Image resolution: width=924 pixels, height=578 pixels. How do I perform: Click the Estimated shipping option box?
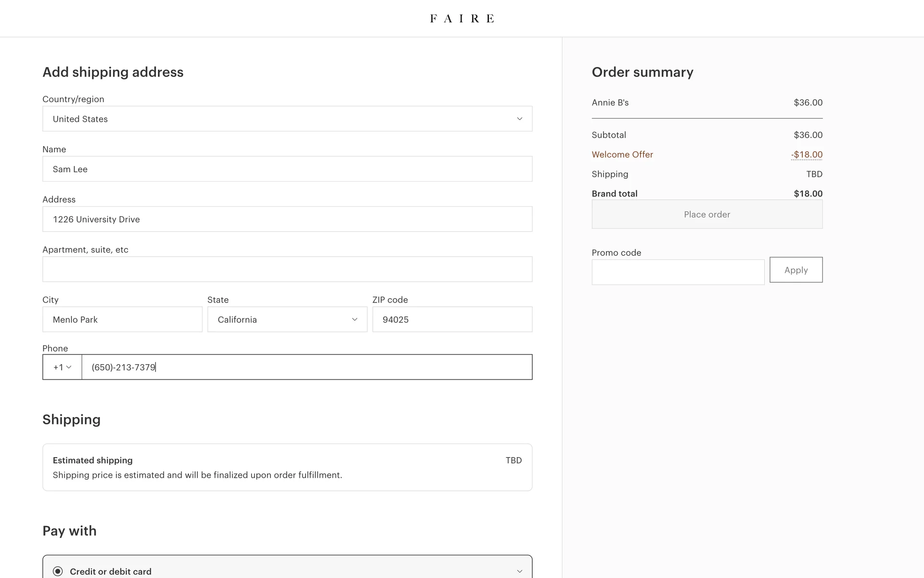pyautogui.click(x=287, y=467)
